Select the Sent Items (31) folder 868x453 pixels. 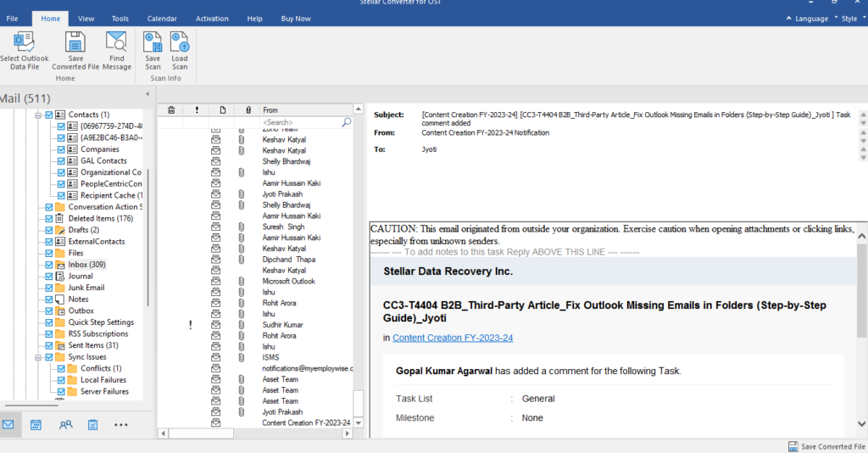pyautogui.click(x=93, y=345)
